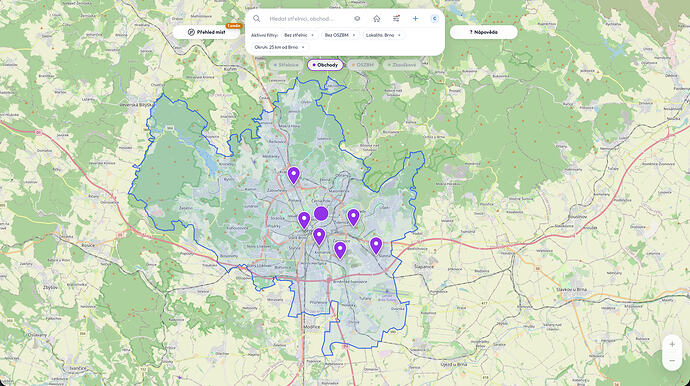This screenshot has height=386, width=690.
Task: Click the 'Bez OSZBM' filter chip label
Action: point(337,35)
